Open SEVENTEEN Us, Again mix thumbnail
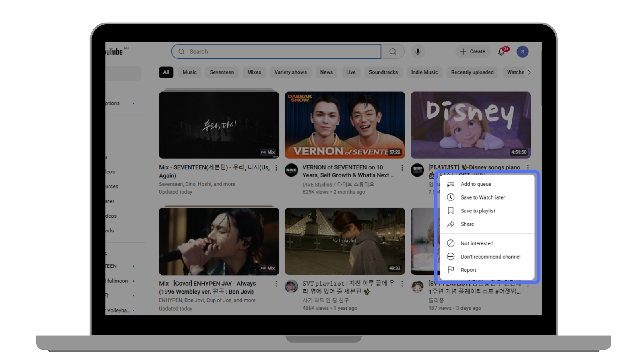The height and width of the screenshot is (362, 644). (219, 125)
